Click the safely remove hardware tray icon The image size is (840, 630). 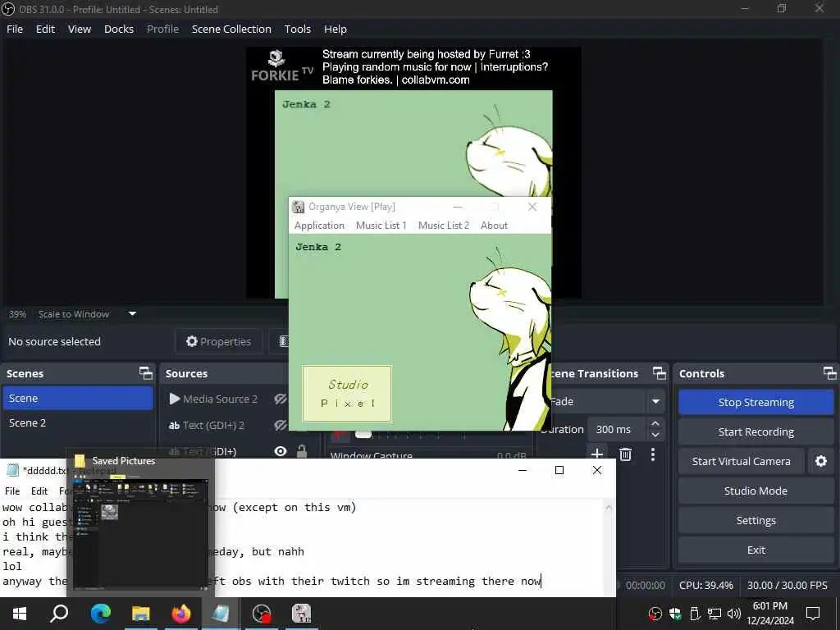point(695,614)
